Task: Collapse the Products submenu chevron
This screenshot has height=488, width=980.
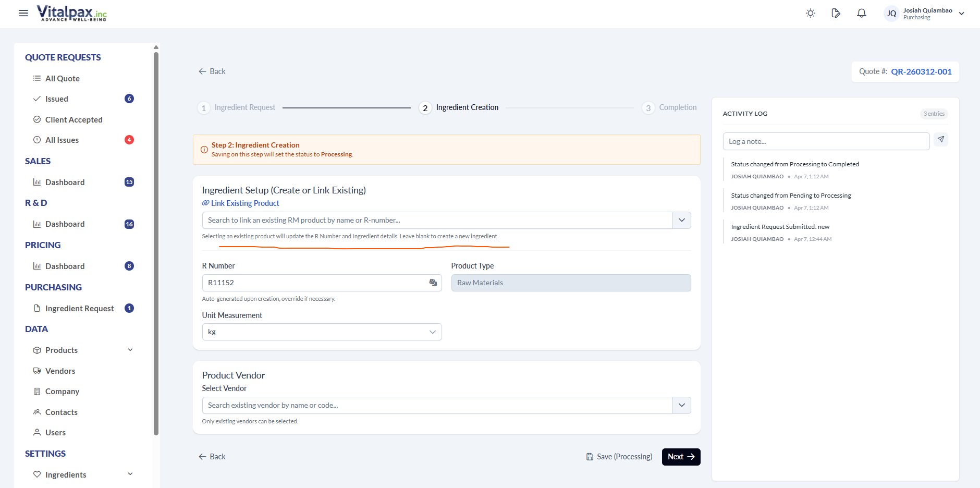Action: [130, 349]
